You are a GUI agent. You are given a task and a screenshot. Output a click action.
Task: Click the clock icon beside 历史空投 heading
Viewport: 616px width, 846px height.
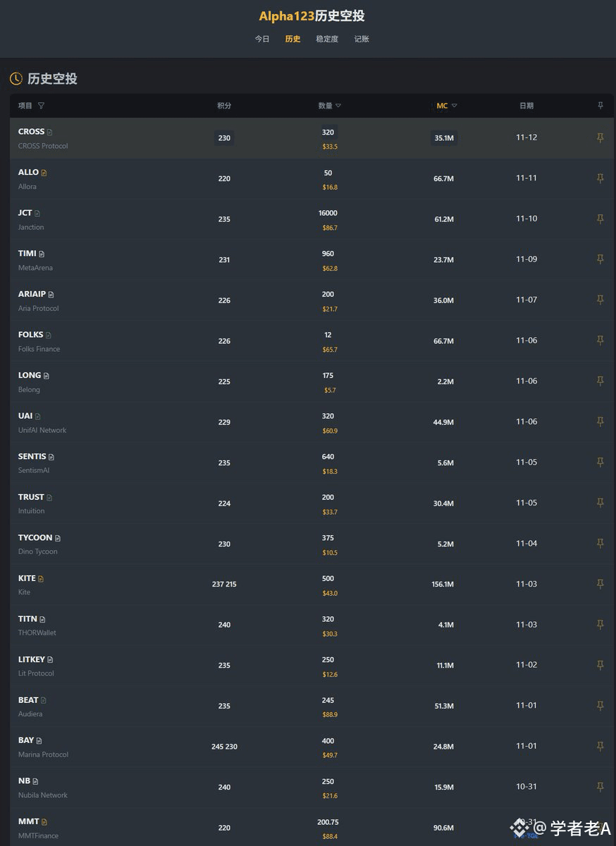16,78
